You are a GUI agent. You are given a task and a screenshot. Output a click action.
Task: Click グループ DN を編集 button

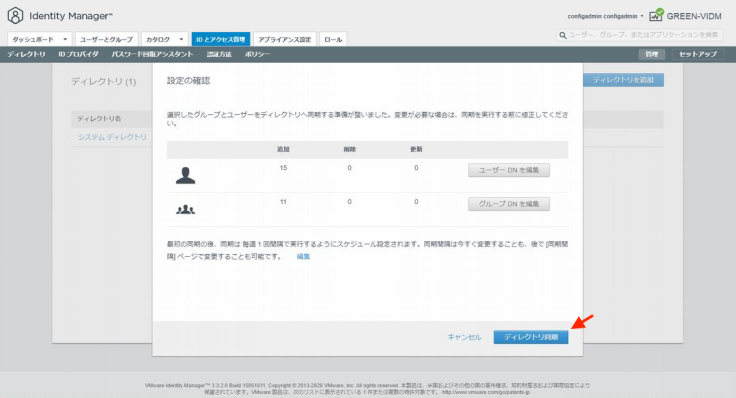509,204
